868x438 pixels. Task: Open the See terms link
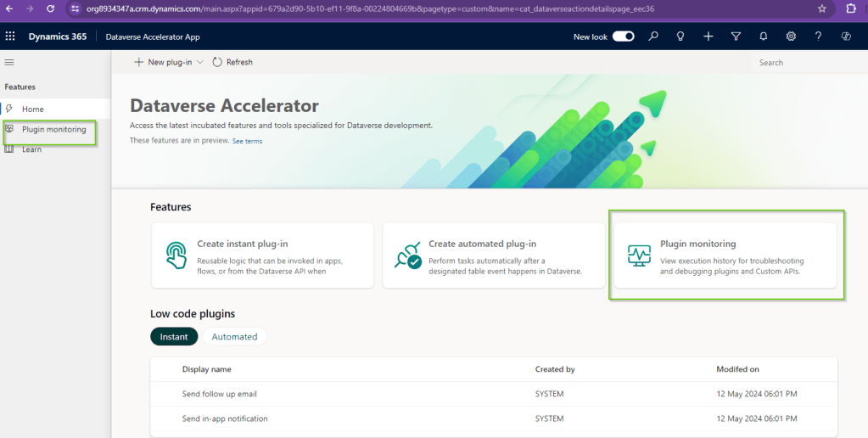click(247, 141)
